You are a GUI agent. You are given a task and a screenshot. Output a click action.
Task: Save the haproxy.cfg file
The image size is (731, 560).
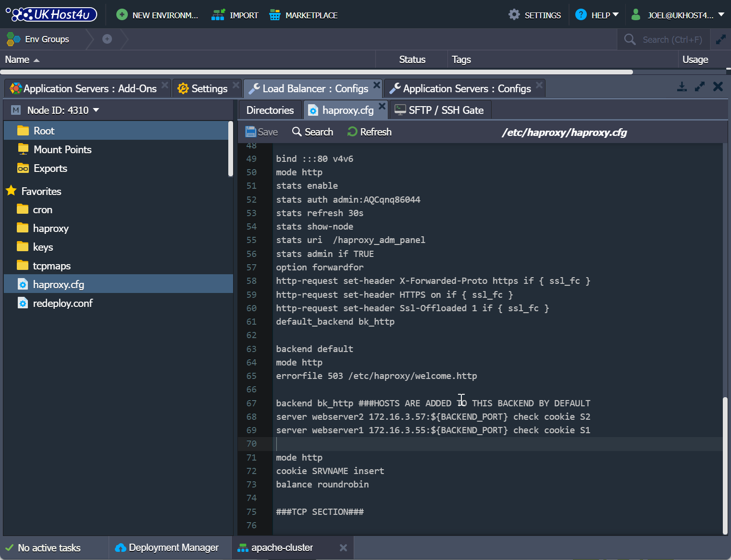tap(261, 132)
